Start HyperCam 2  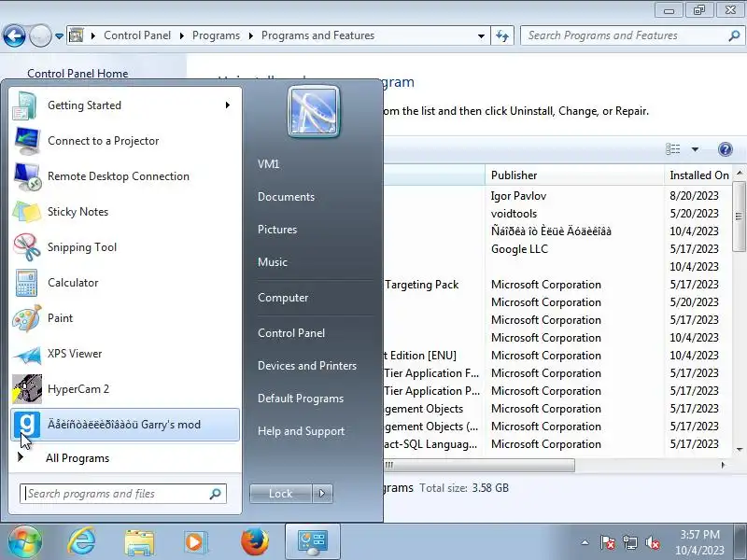tap(125, 389)
